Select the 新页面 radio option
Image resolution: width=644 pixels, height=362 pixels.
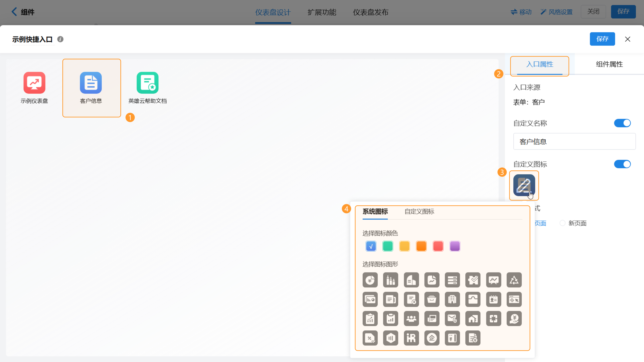click(x=562, y=223)
